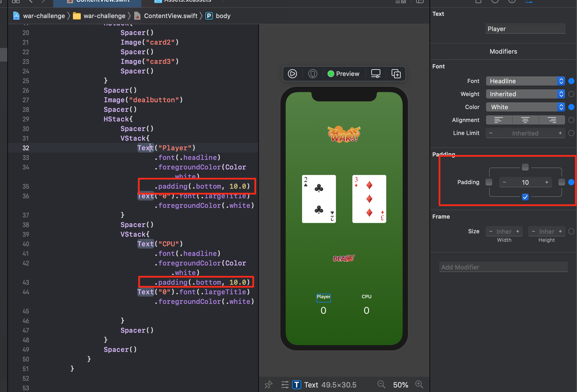Open preview device settings icon

[x=376, y=74]
